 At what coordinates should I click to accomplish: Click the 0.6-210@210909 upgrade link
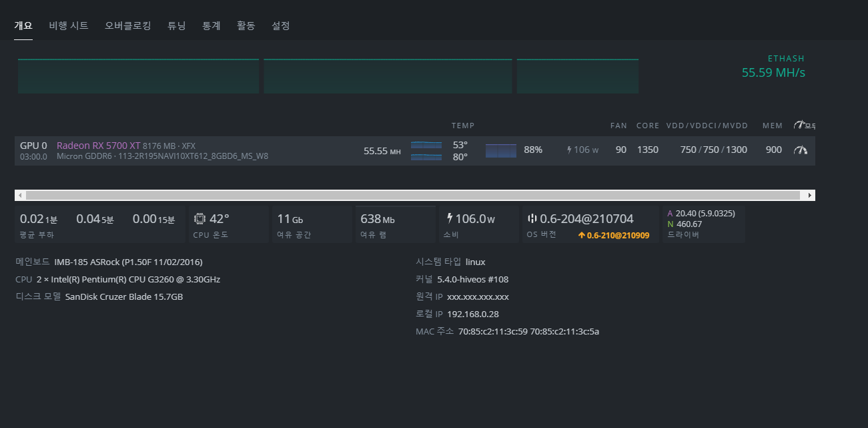(x=613, y=236)
